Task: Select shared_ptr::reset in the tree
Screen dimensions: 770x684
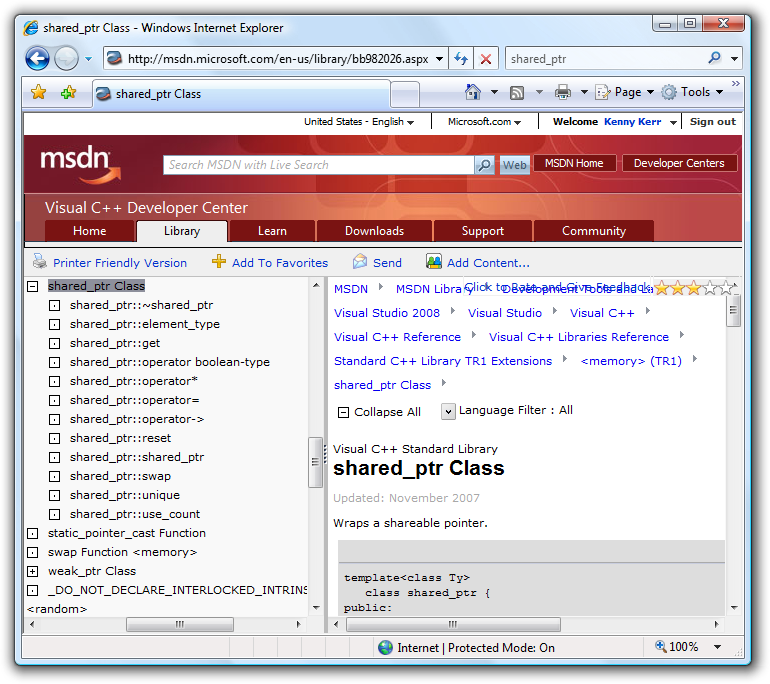Action: (x=120, y=438)
